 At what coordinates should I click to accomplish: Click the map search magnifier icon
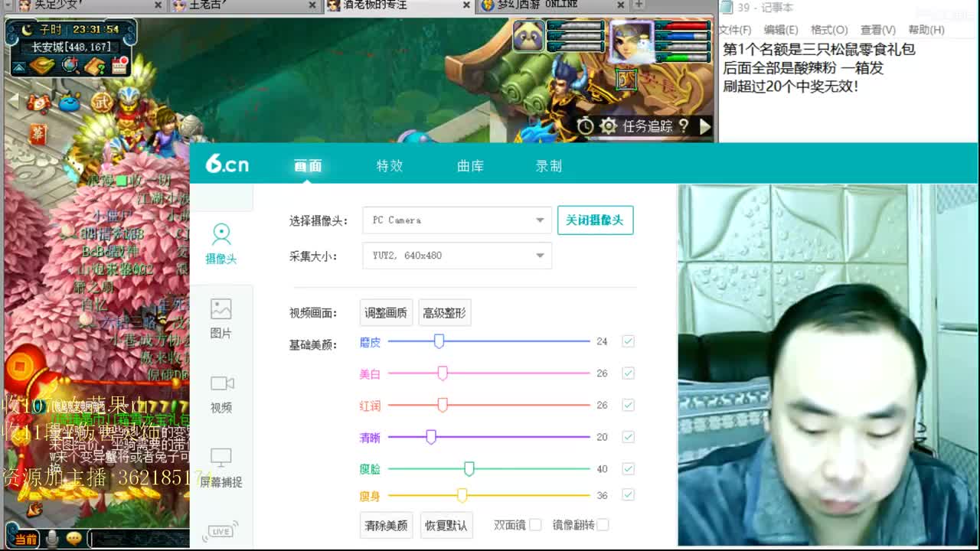click(70, 66)
